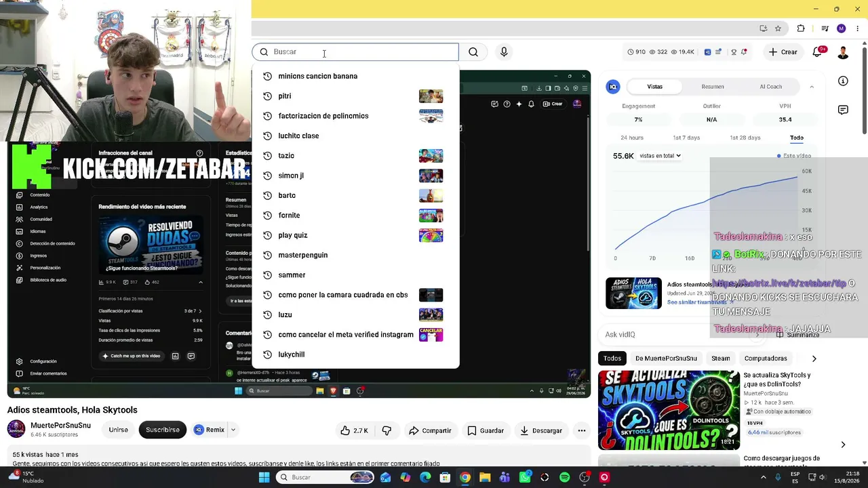This screenshot has height=488, width=868.
Task: Select the 1st 7 days range
Action: 686,138
